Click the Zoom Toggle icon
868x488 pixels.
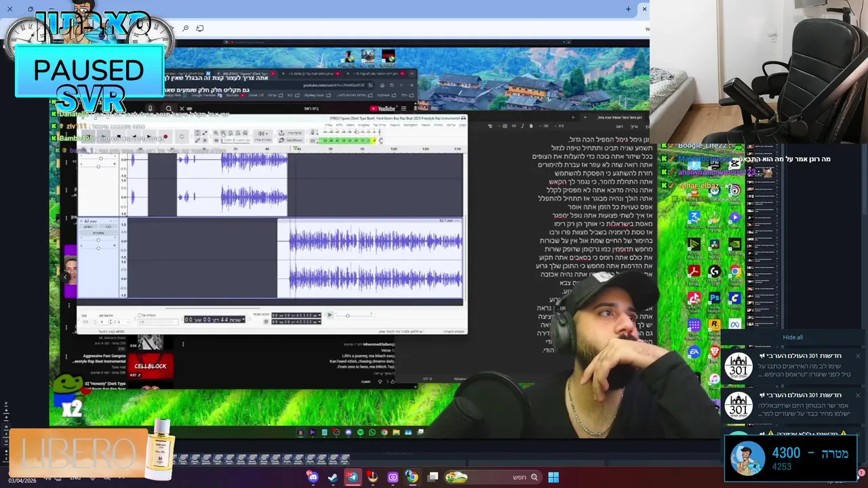click(x=245, y=133)
